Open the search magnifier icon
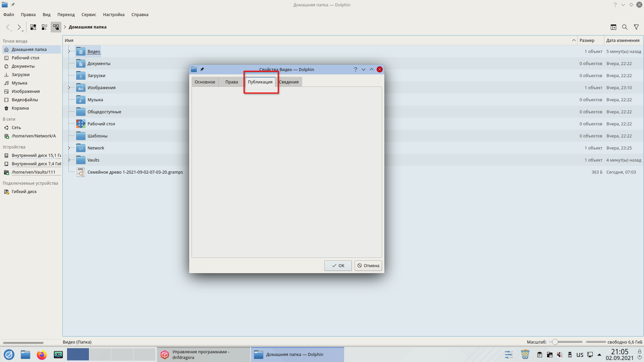The image size is (644, 362). pyautogui.click(x=625, y=27)
